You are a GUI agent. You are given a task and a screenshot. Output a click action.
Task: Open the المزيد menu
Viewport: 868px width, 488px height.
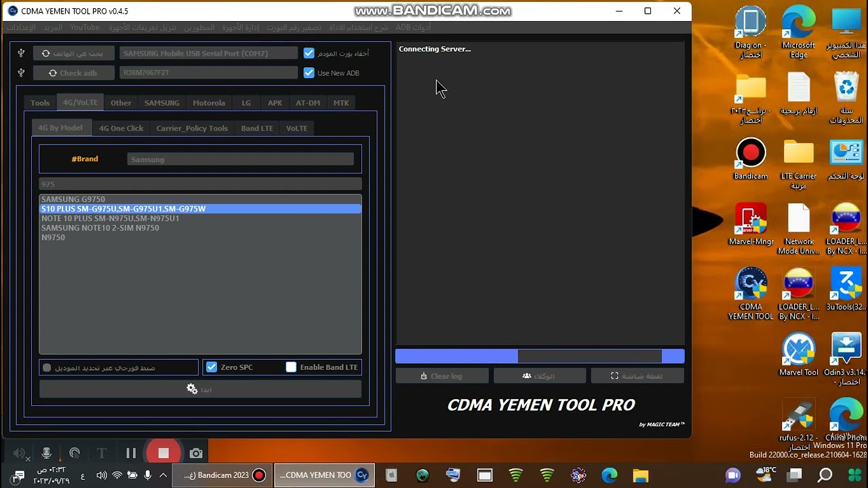tap(53, 27)
